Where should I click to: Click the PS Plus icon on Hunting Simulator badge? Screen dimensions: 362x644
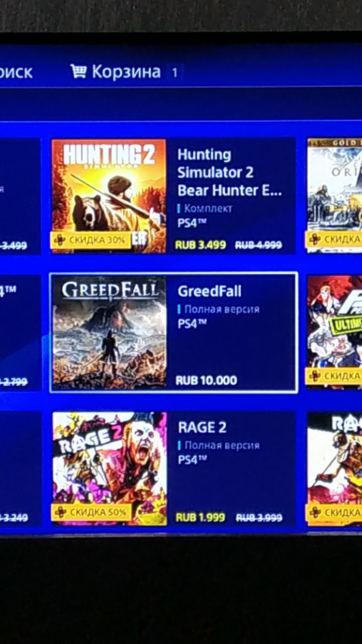pos(60,240)
